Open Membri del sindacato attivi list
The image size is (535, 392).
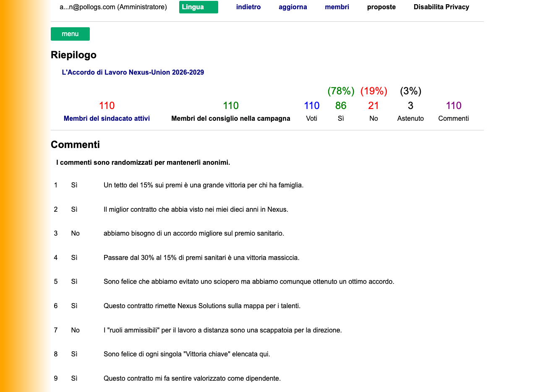tap(107, 118)
